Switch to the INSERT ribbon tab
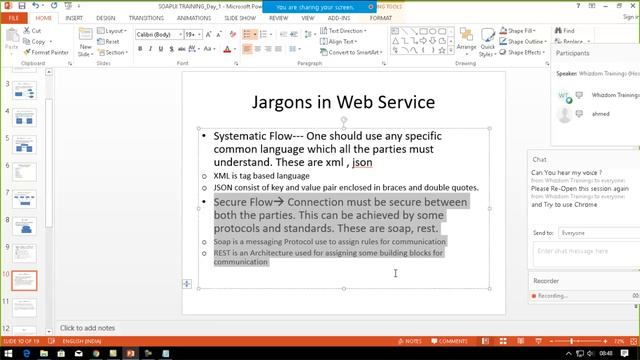This screenshot has width=640, height=360. (x=74, y=18)
